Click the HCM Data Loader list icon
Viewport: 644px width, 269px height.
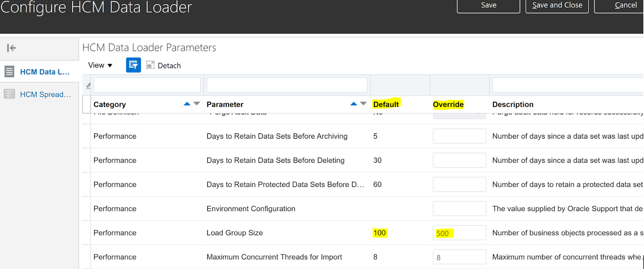(9, 72)
